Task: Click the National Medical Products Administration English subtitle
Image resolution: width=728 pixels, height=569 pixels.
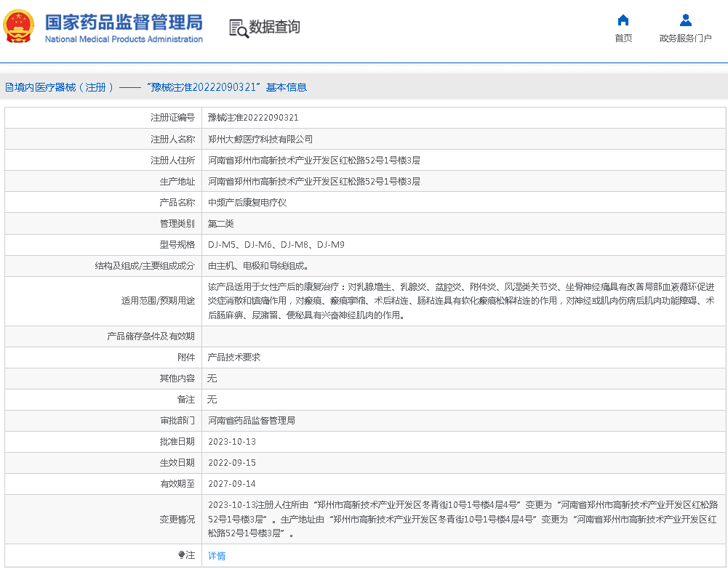Action: pyautogui.click(x=124, y=39)
